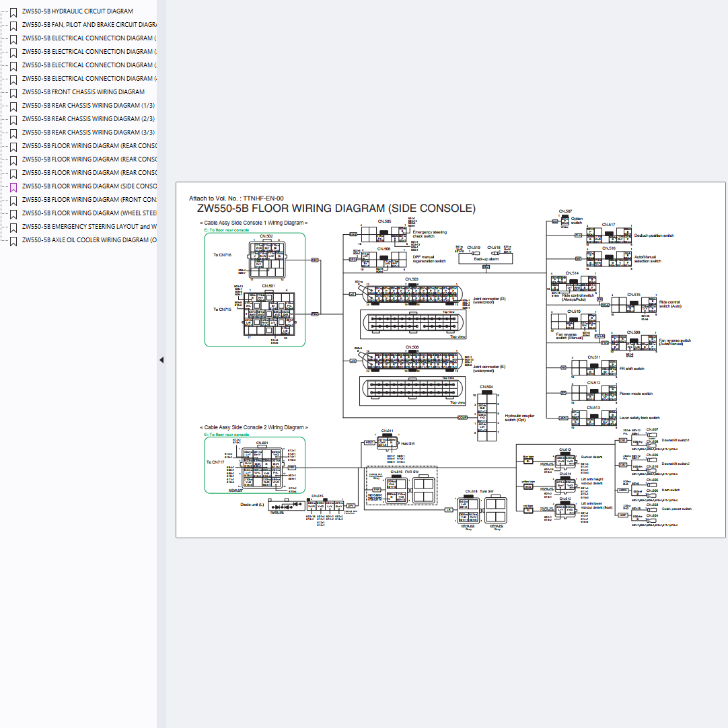Click 'Lever safety lock switch' label
Screen dimensions: 728x728
pyautogui.click(x=639, y=418)
